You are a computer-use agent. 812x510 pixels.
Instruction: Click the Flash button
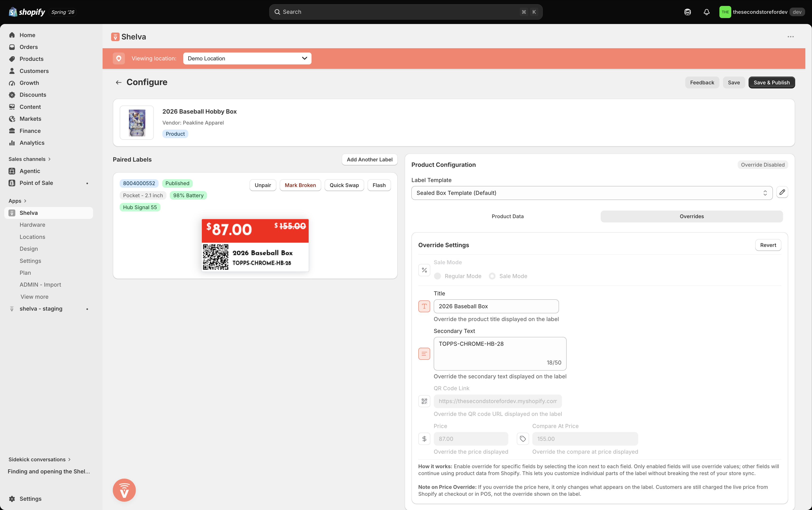tap(379, 185)
